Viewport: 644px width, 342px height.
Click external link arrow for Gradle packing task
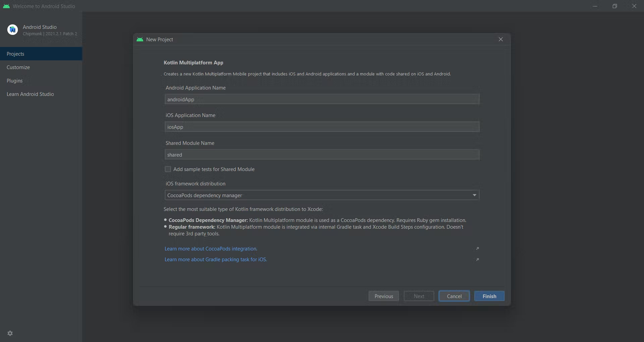click(x=477, y=260)
